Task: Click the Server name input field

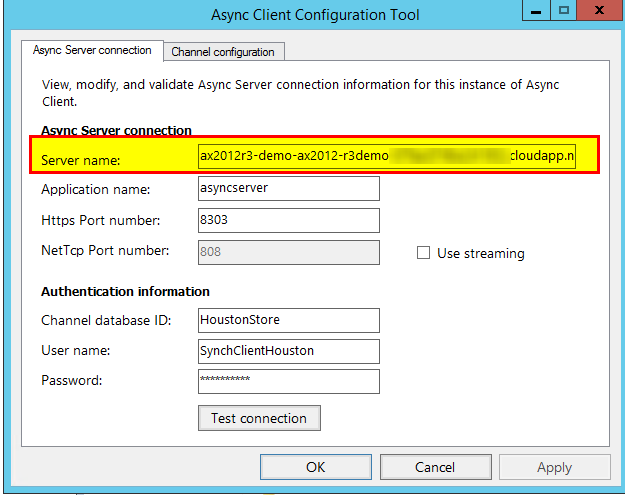Action: pyautogui.click(x=387, y=157)
